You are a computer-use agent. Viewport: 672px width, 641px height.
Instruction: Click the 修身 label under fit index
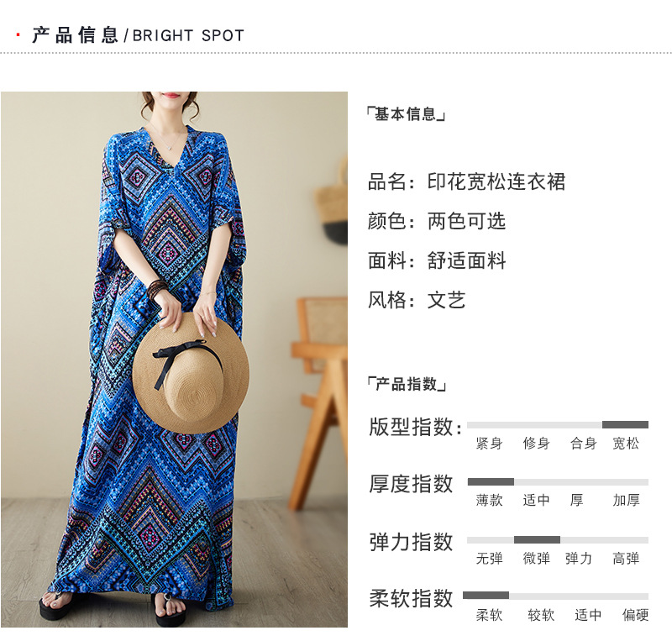tap(536, 444)
